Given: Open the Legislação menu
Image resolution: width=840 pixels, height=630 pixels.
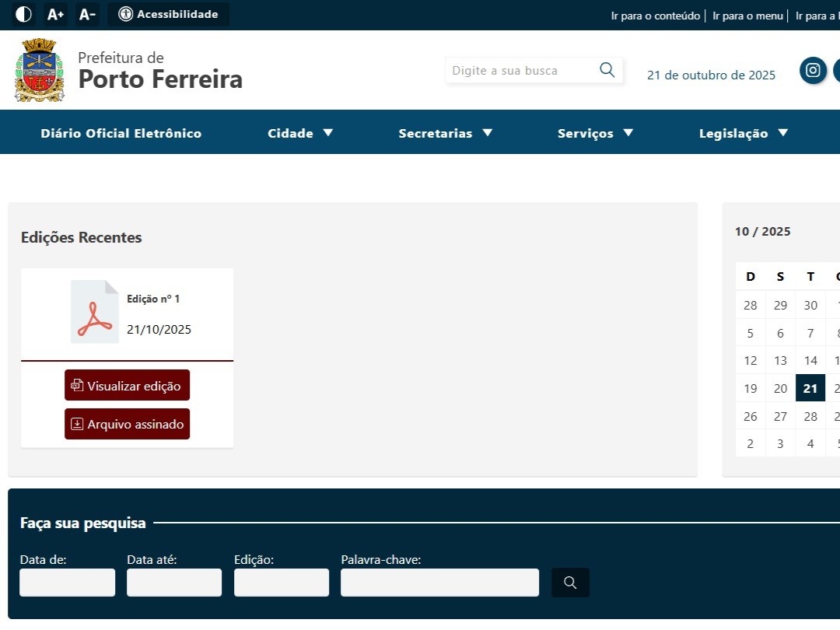Looking at the screenshot, I should (744, 133).
